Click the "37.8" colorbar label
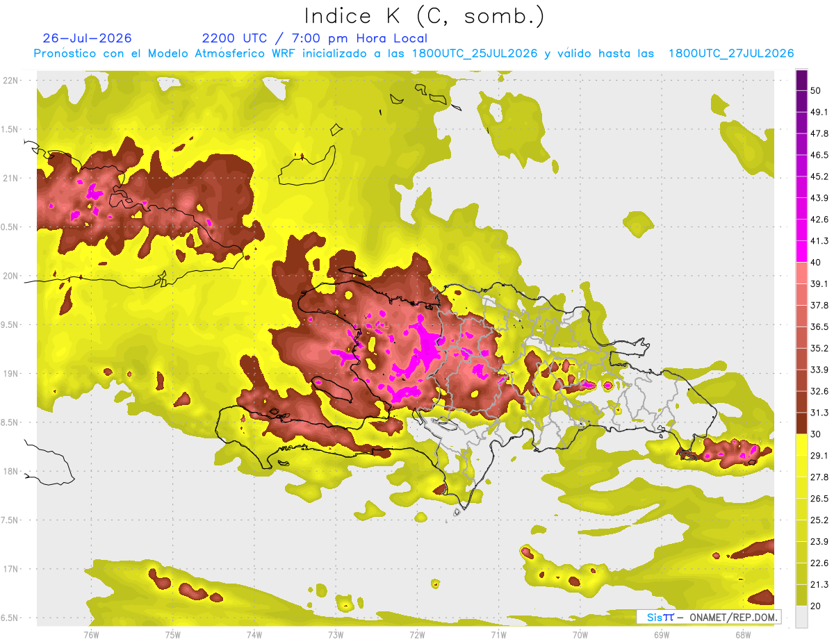 click(x=819, y=306)
